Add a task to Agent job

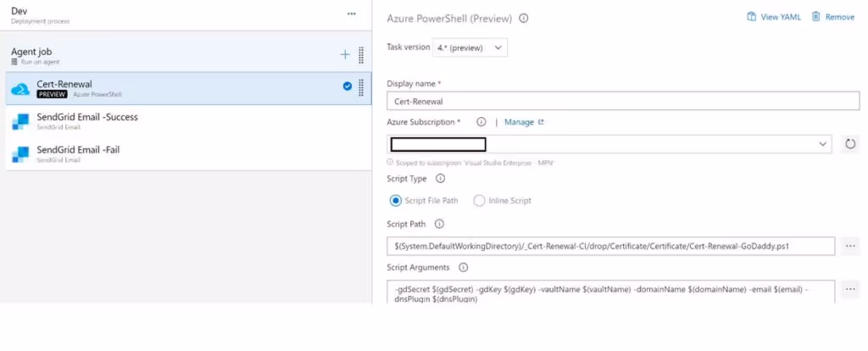point(345,54)
